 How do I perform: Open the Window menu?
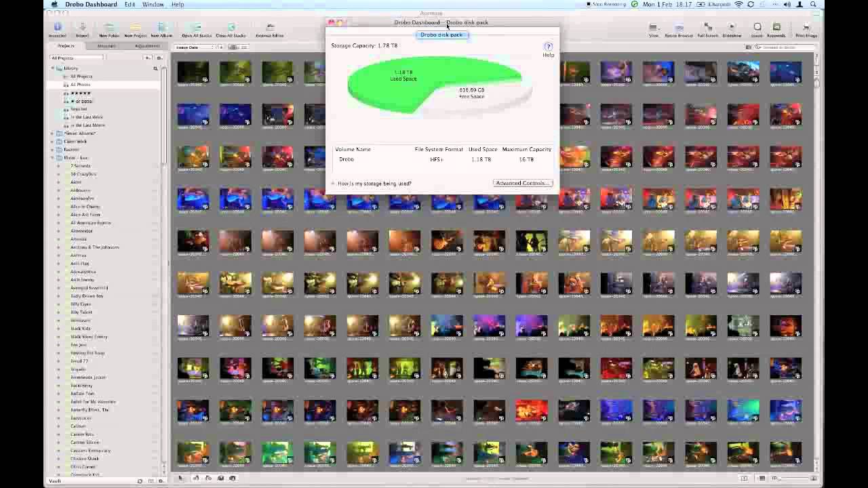153,4
